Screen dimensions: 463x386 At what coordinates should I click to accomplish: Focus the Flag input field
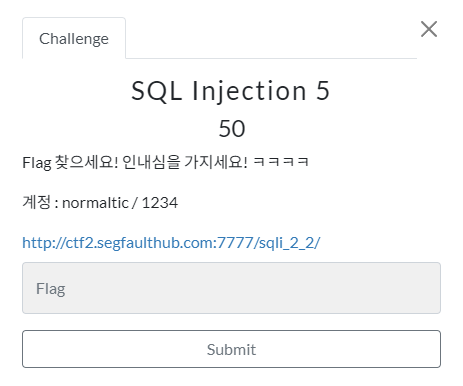231,288
